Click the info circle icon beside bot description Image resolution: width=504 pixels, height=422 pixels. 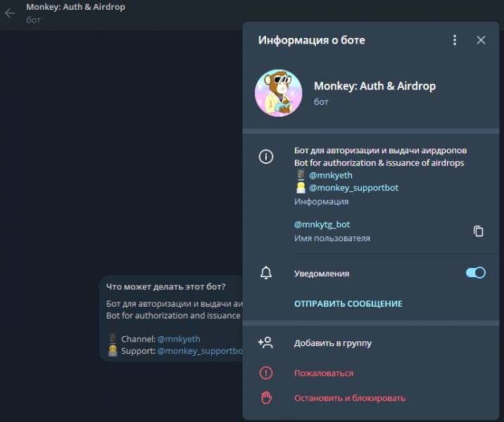pyautogui.click(x=266, y=157)
